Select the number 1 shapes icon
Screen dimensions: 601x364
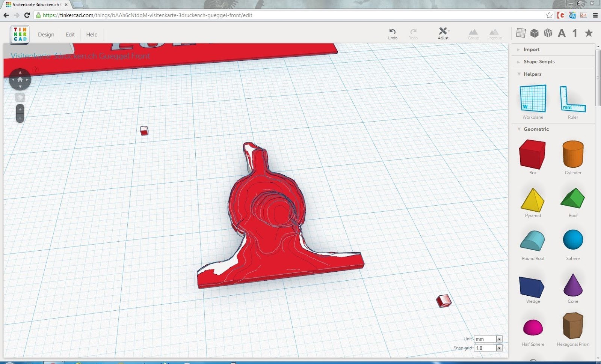(x=575, y=33)
